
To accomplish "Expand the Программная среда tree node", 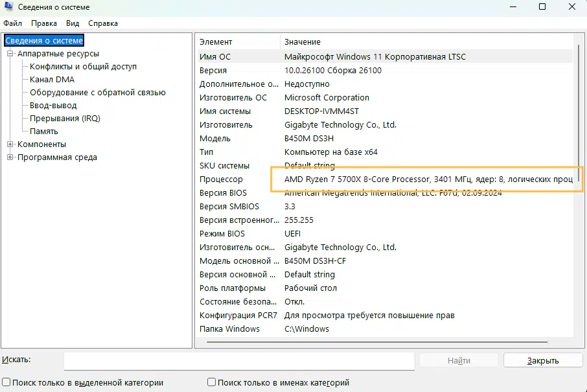I will (x=10, y=157).
